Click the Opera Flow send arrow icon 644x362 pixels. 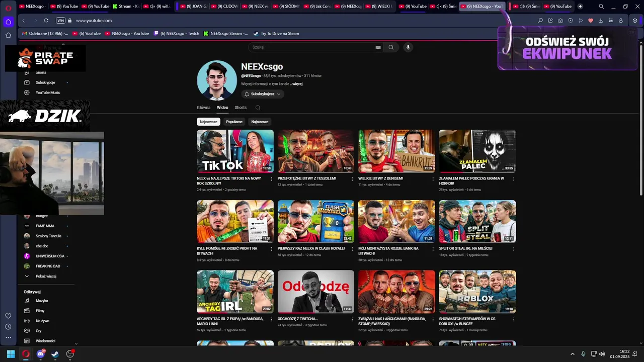click(x=581, y=21)
